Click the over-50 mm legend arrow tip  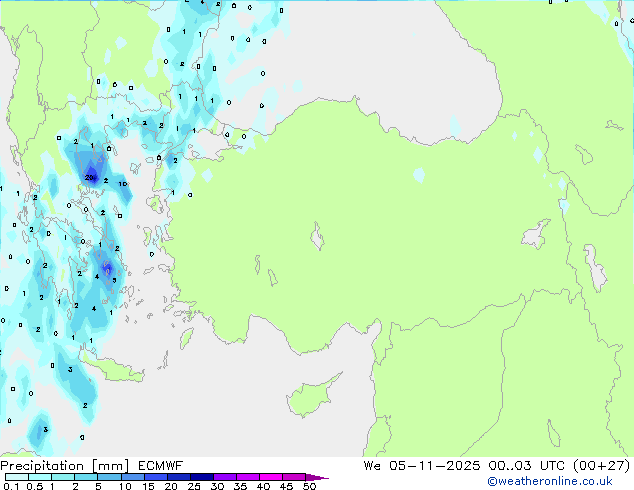tap(317, 477)
